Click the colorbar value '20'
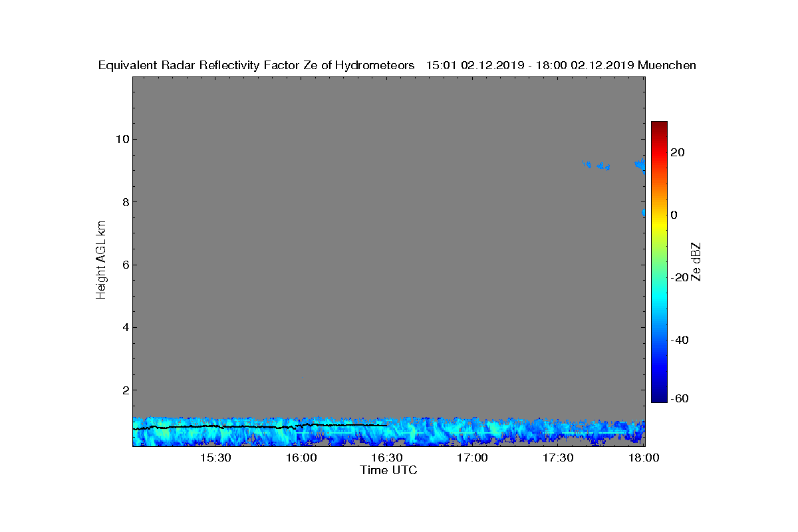The width and height of the screenshot is (798, 532). pyautogui.click(x=678, y=152)
